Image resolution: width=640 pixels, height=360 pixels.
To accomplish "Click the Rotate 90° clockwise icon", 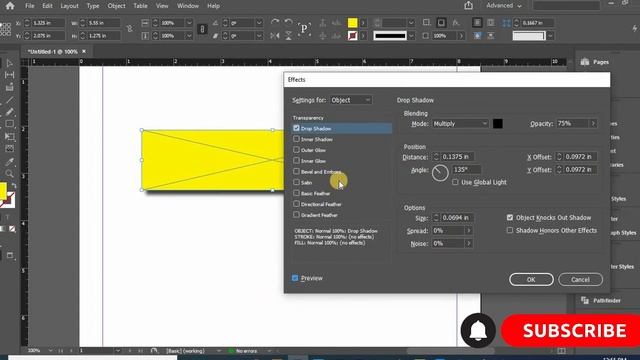I will click(x=275, y=22).
